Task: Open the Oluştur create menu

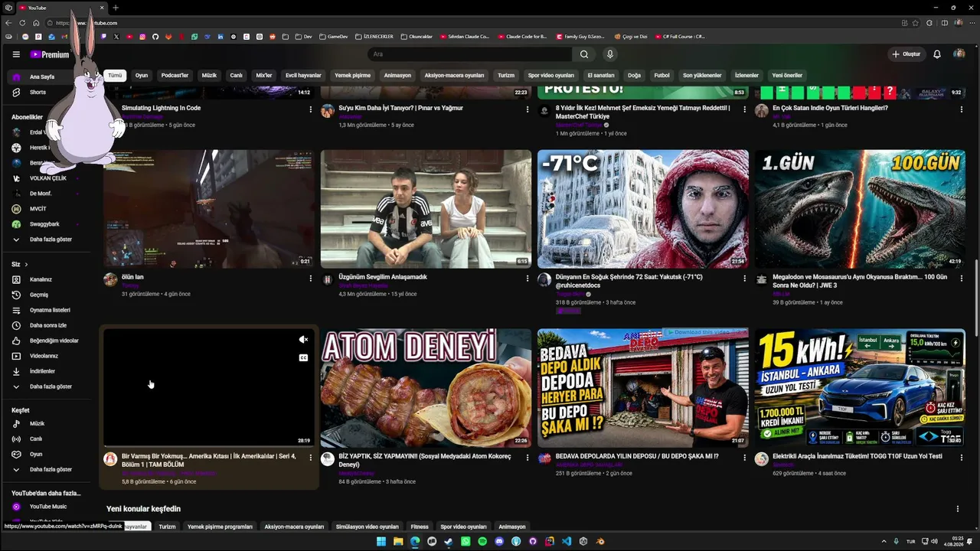Action: pos(906,54)
